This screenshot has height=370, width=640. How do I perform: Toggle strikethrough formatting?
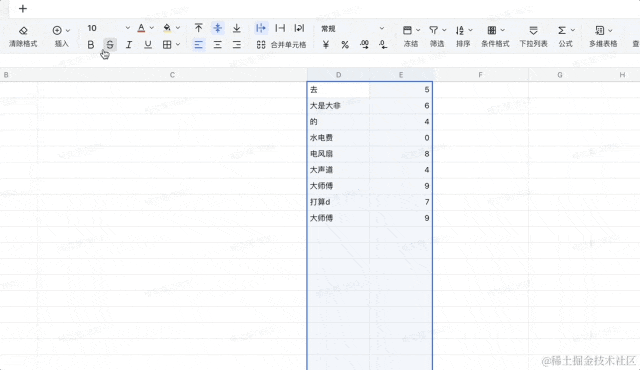coord(110,45)
